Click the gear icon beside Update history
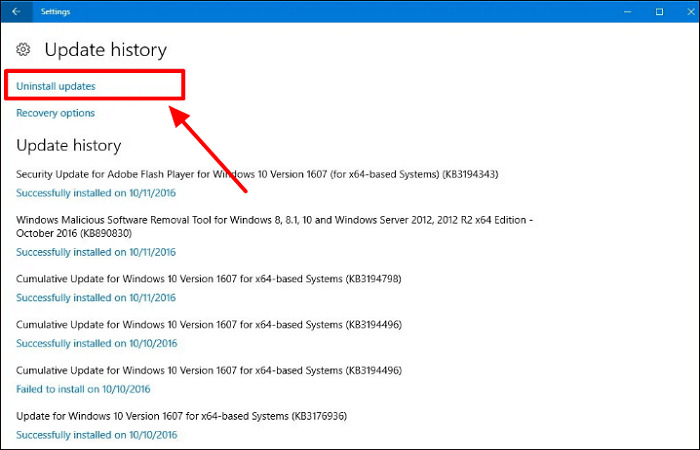This screenshot has height=450, width=700. click(x=23, y=49)
